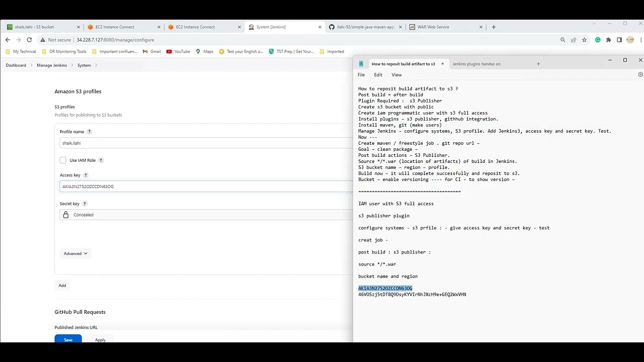Open My Technical bookmarks folder
This screenshot has width=644, height=362.
(21, 51)
